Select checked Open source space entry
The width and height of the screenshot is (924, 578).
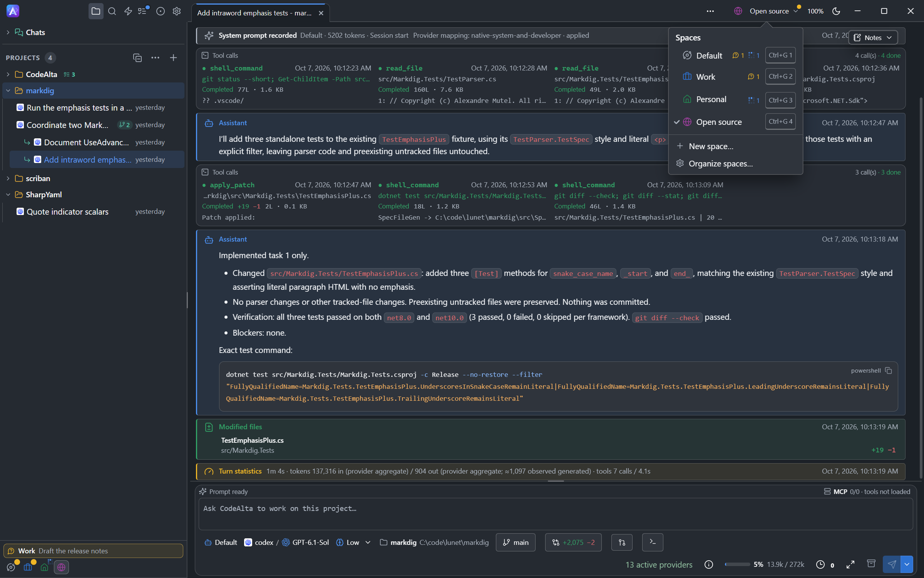pyautogui.click(x=736, y=122)
